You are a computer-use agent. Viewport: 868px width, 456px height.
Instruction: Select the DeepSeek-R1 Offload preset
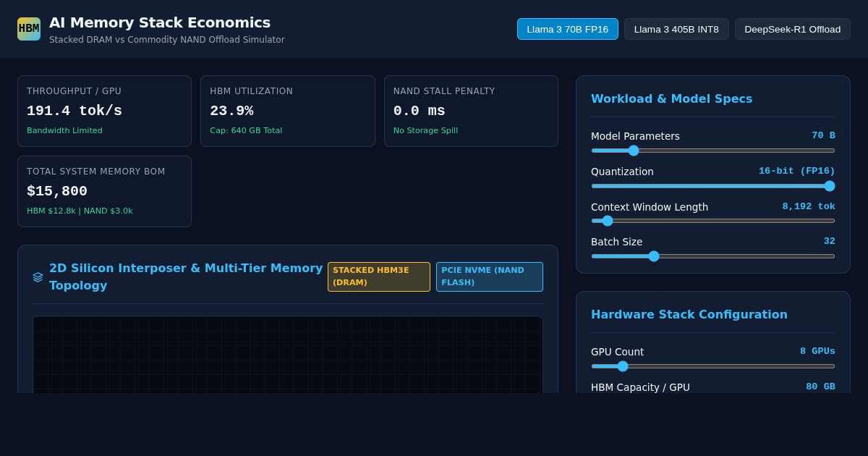[793, 29]
